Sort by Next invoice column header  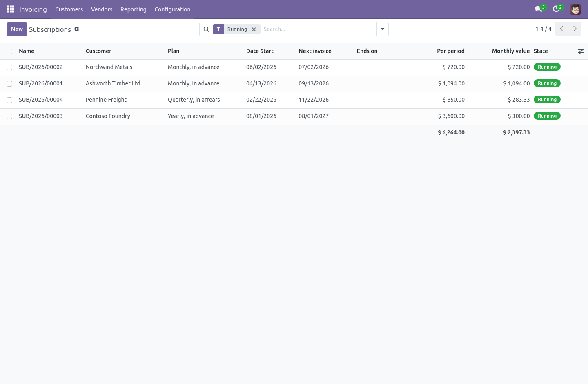(315, 51)
